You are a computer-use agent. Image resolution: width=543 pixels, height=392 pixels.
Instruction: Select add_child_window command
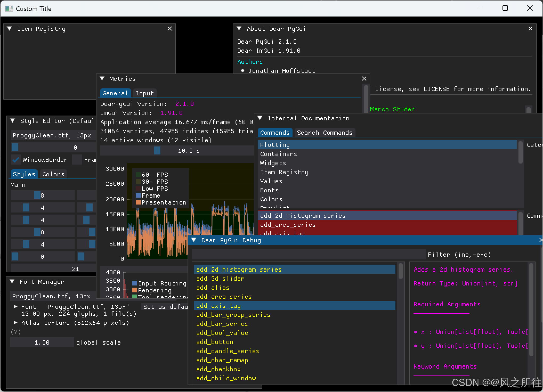coord(295,378)
